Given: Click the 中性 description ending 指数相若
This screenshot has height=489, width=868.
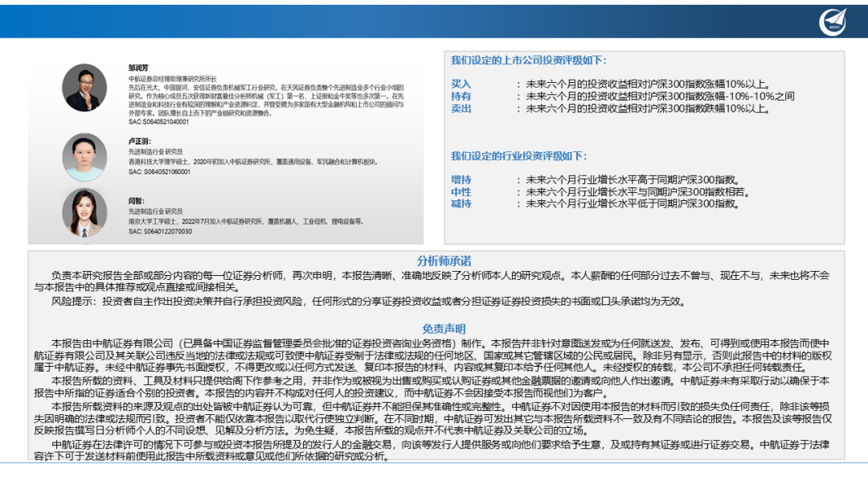Looking at the screenshot, I should [638, 192].
